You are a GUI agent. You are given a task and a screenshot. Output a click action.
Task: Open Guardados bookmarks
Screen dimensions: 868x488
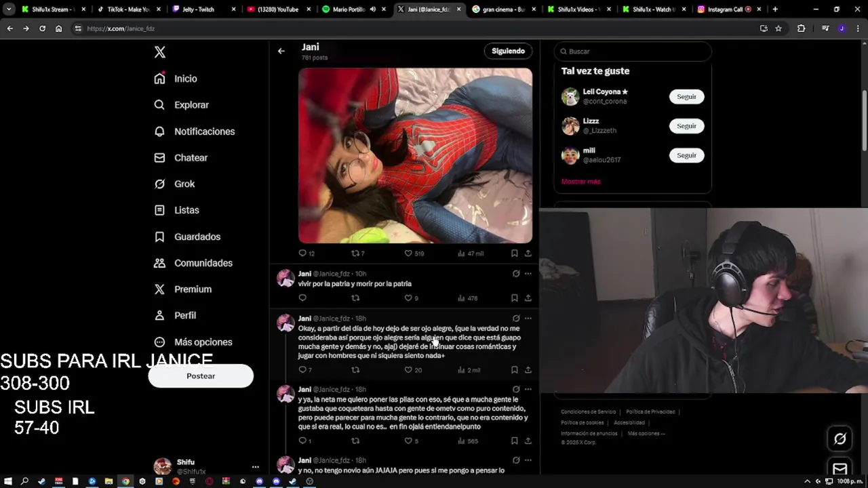click(187, 237)
